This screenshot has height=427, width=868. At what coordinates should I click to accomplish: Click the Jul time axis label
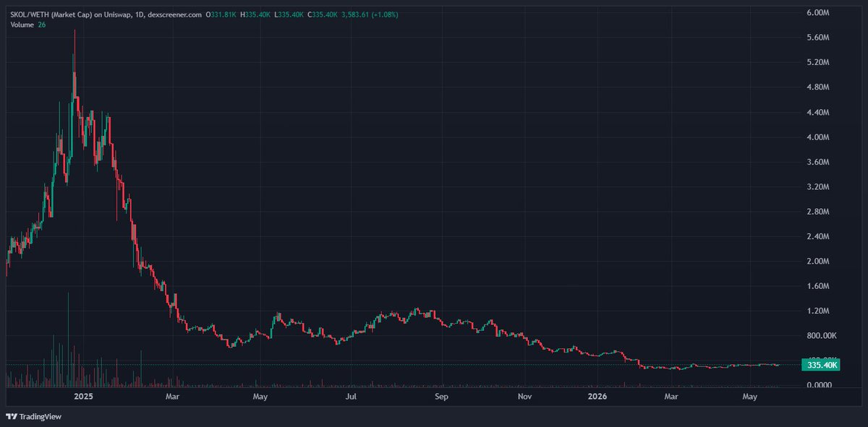(x=351, y=397)
